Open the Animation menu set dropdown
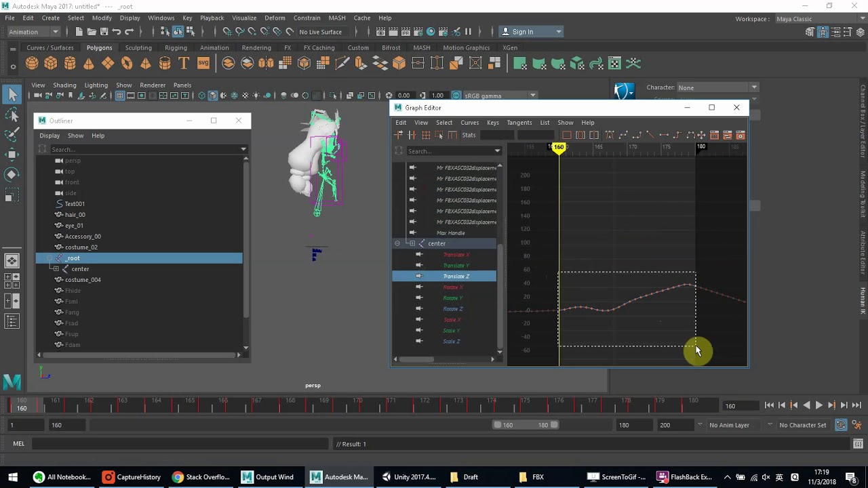The image size is (868, 488). [x=34, y=32]
